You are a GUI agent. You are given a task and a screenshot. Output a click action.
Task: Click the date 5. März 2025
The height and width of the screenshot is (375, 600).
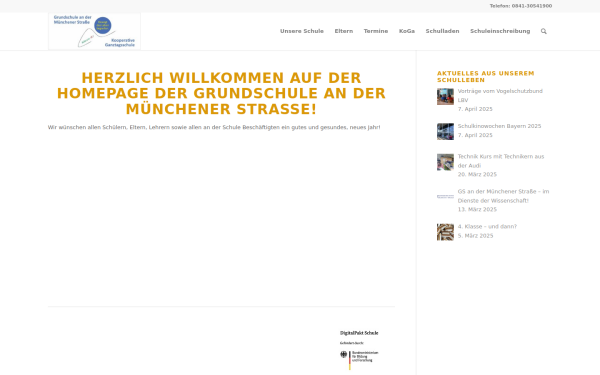click(x=475, y=236)
